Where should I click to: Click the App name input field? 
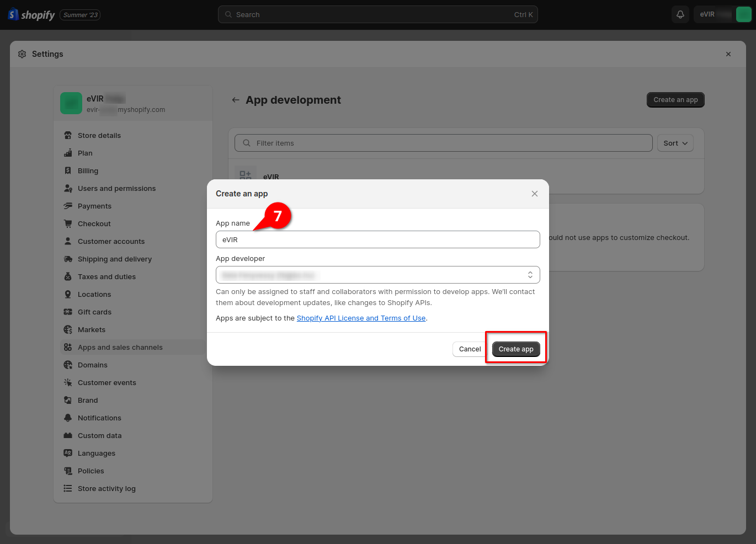click(378, 239)
